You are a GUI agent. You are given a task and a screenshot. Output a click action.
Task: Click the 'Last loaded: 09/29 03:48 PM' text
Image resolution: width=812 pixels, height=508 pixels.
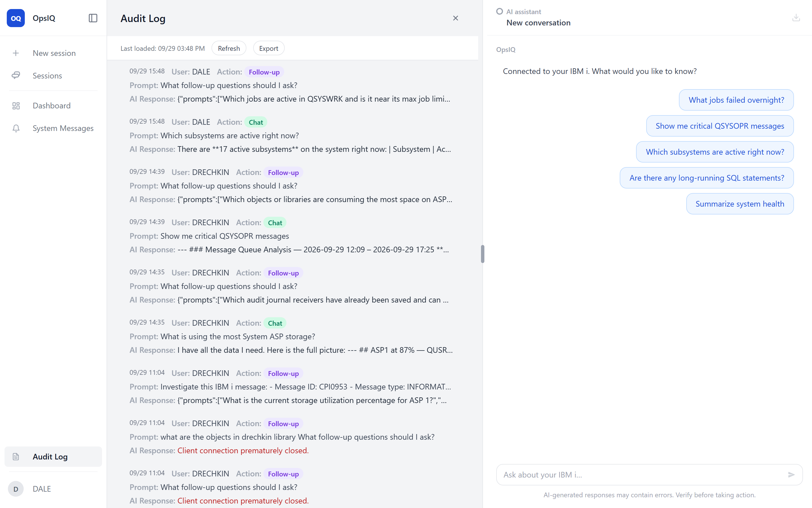pos(162,48)
